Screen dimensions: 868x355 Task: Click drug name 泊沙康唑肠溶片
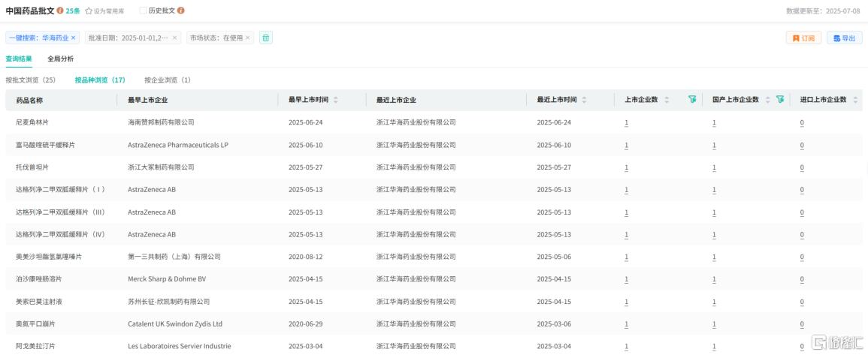point(39,279)
